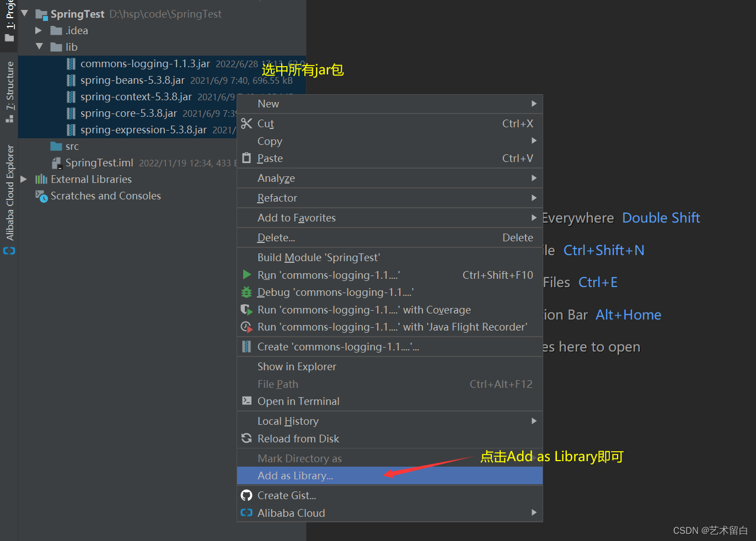Click Mark Directory as entry
756x541 pixels.
click(390, 458)
